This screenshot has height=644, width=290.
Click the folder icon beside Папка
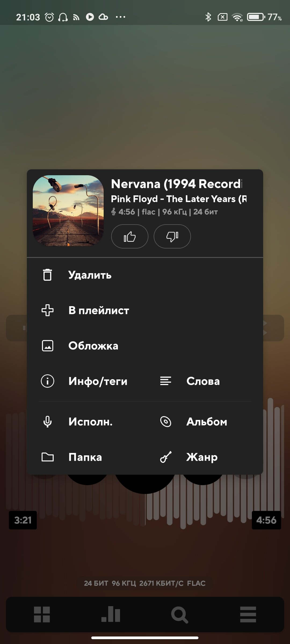pos(48,457)
